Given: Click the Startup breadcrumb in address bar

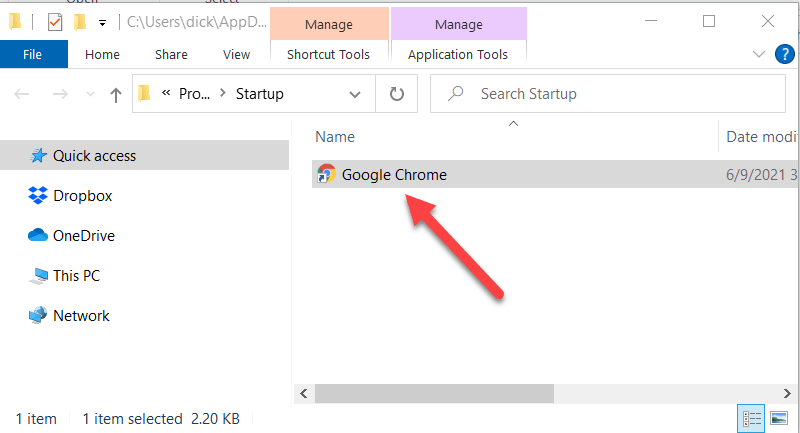Looking at the screenshot, I should [259, 94].
